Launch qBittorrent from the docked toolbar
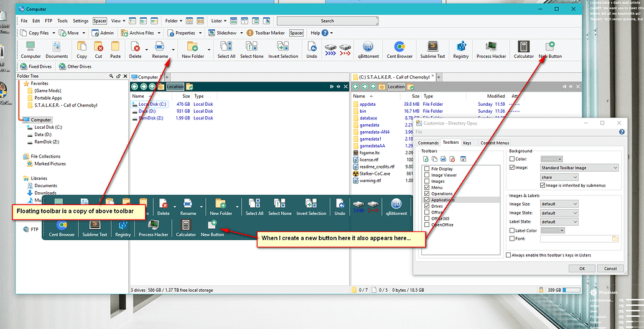 coord(368,50)
